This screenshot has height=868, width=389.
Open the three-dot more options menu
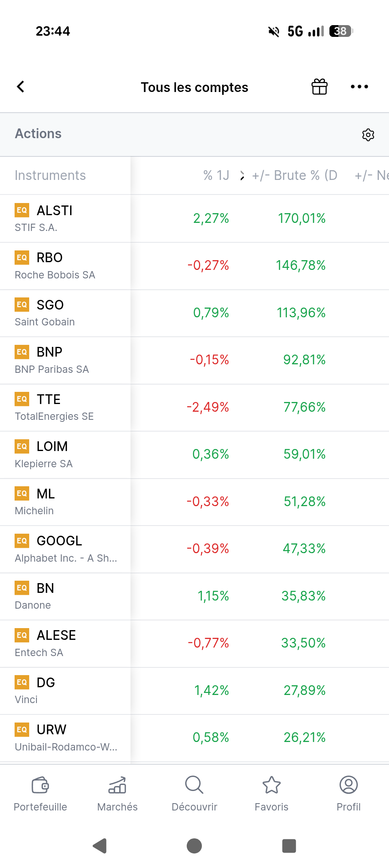(x=359, y=87)
